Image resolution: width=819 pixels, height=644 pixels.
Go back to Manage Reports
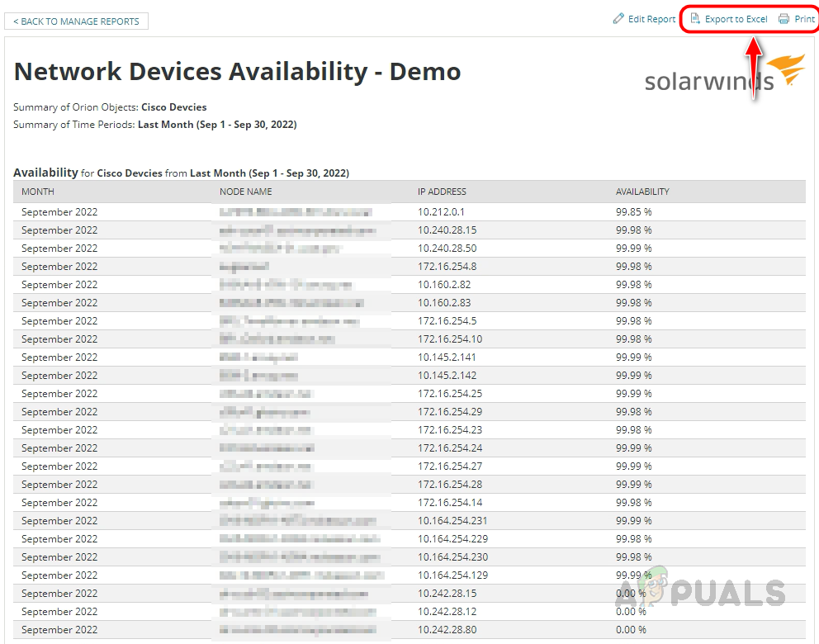[x=77, y=21]
